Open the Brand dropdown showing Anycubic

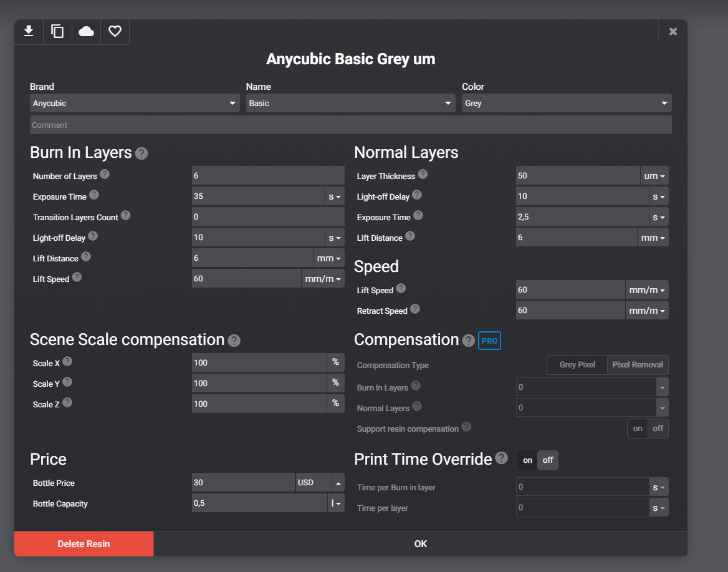(x=135, y=103)
